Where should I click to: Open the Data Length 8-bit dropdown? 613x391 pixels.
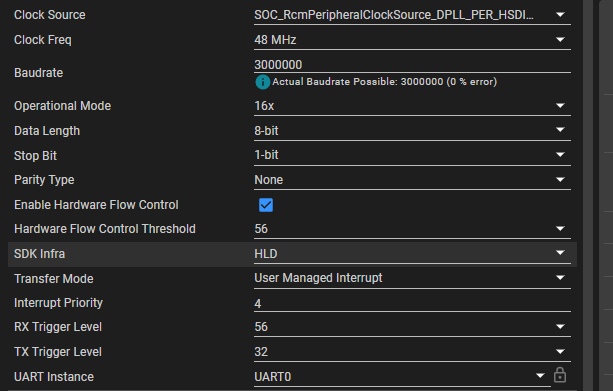pos(412,131)
